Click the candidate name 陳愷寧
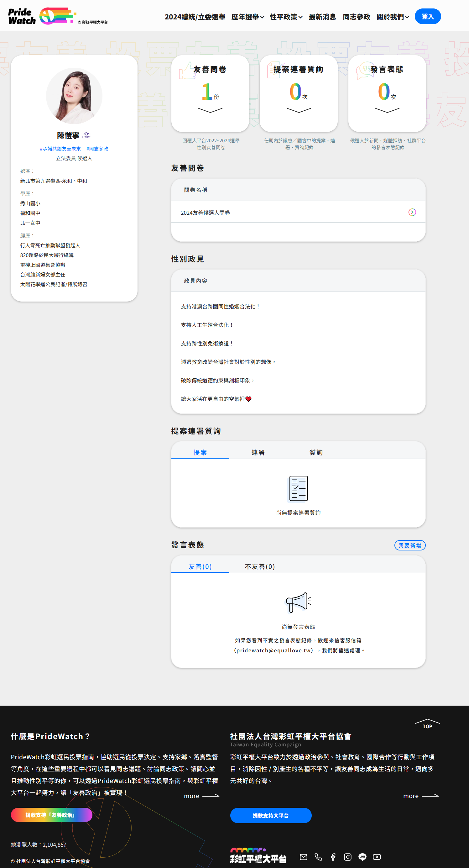The width and height of the screenshot is (469, 868). point(68,135)
